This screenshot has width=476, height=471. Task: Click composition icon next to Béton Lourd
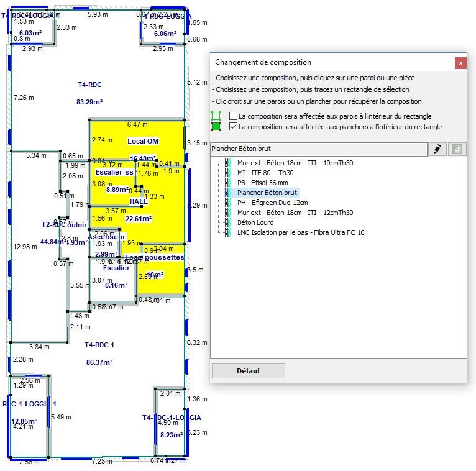click(x=227, y=222)
